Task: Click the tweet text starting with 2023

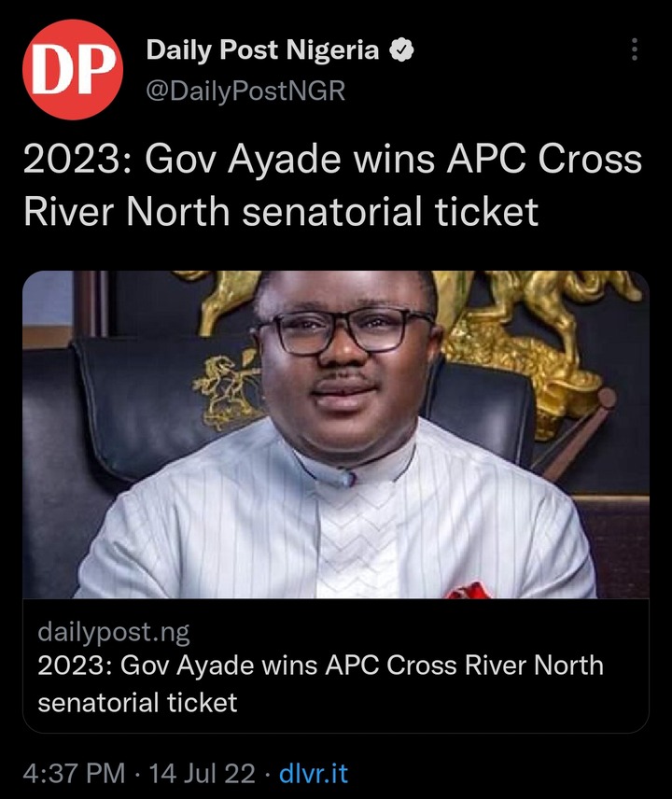Action: pyautogui.click(x=332, y=186)
